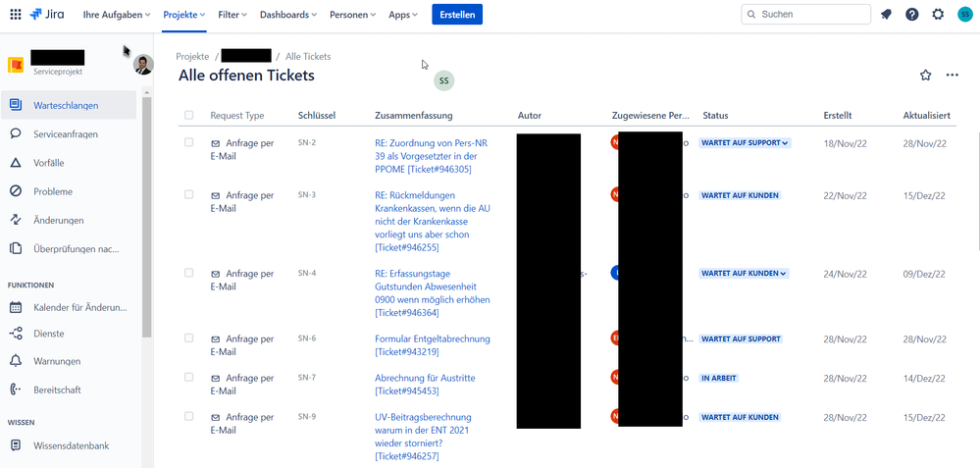Screen dimensions: 980x468
Task: Sort by the Aktualisiert column header
Action: point(927,115)
